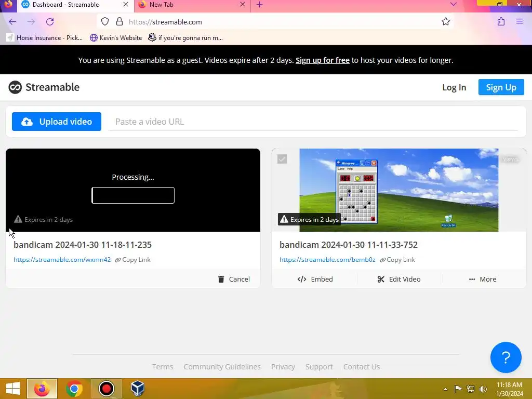
Task: Click the Upload video button
Action: coord(57,122)
